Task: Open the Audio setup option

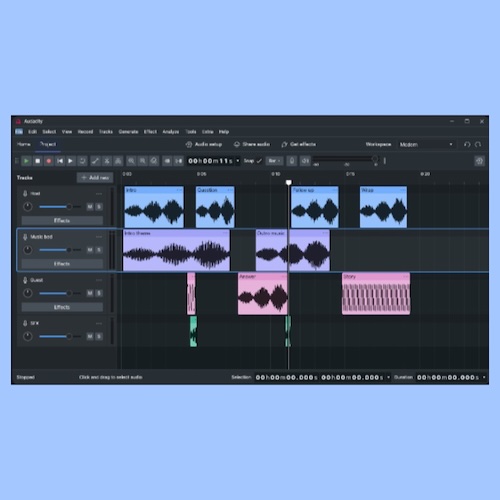Action: (x=204, y=144)
